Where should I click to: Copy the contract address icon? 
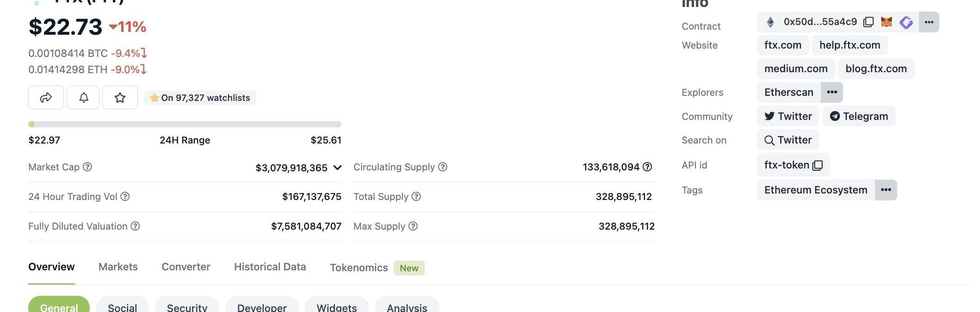pyautogui.click(x=868, y=22)
